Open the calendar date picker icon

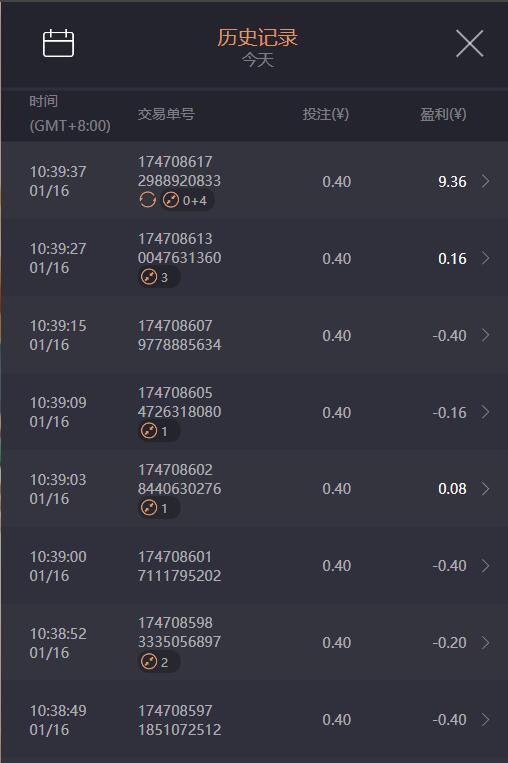pos(58,43)
